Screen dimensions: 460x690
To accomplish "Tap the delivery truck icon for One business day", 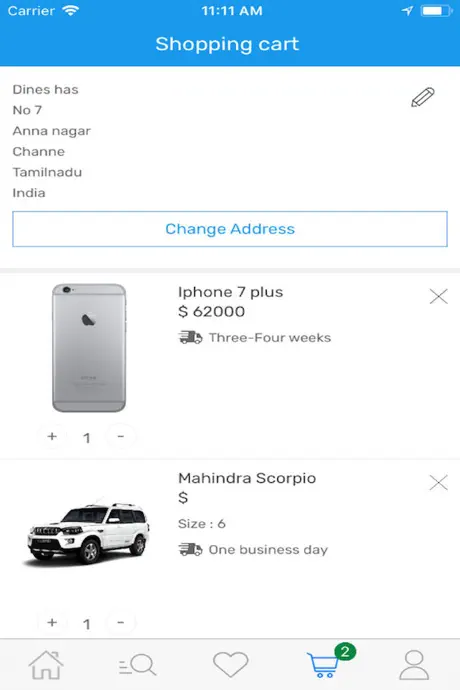I will 190,550.
